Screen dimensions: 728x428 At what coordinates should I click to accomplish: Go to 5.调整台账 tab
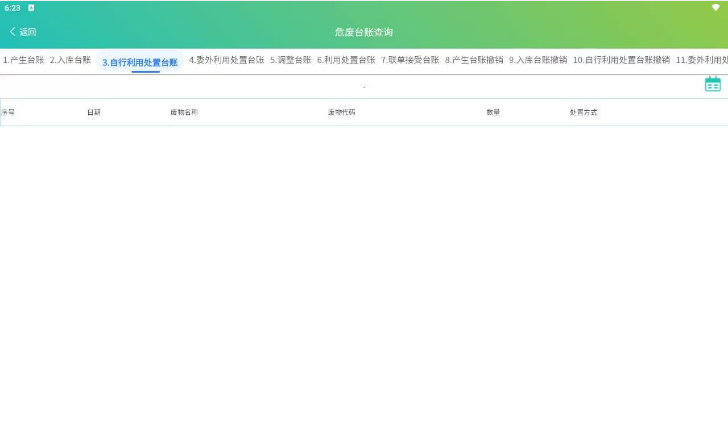pyautogui.click(x=291, y=60)
